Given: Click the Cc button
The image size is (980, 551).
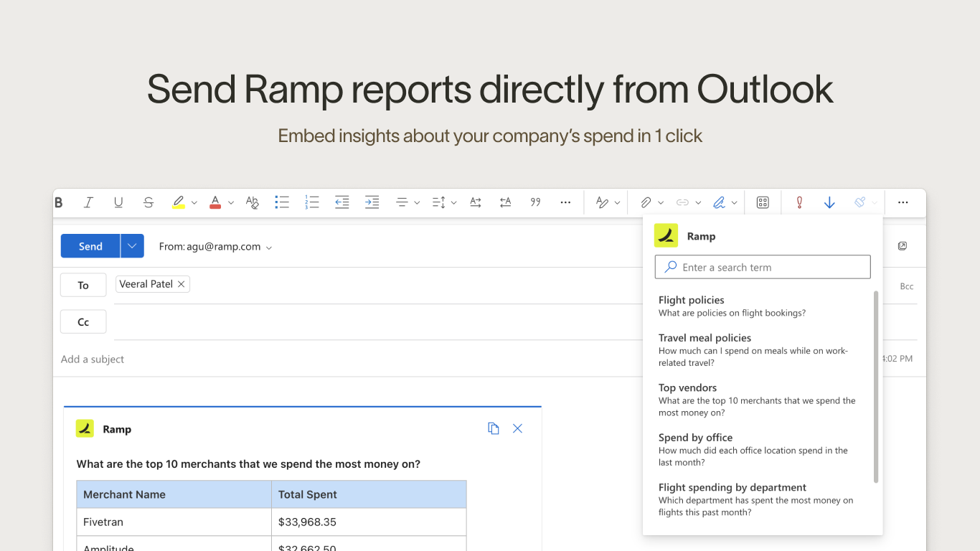Looking at the screenshot, I should pos(83,322).
